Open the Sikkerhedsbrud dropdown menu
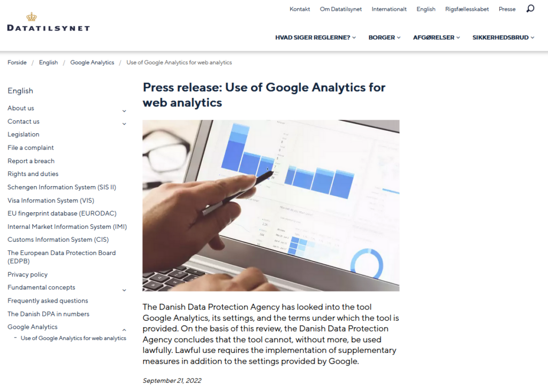The width and height of the screenshot is (548, 392). pos(503,37)
